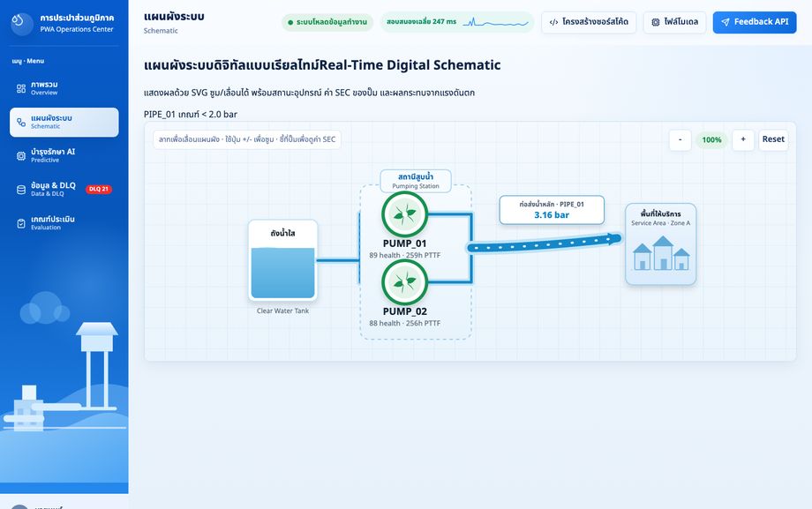812x509 pixels.
Task: Click the PIPE_01 threshold < 2.0 bar text
Action: (x=191, y=115)
